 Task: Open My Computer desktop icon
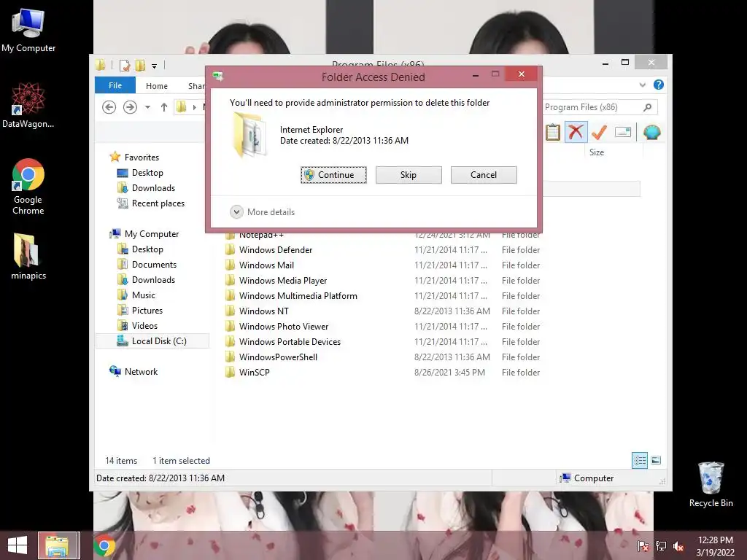[x=28, y=30]
